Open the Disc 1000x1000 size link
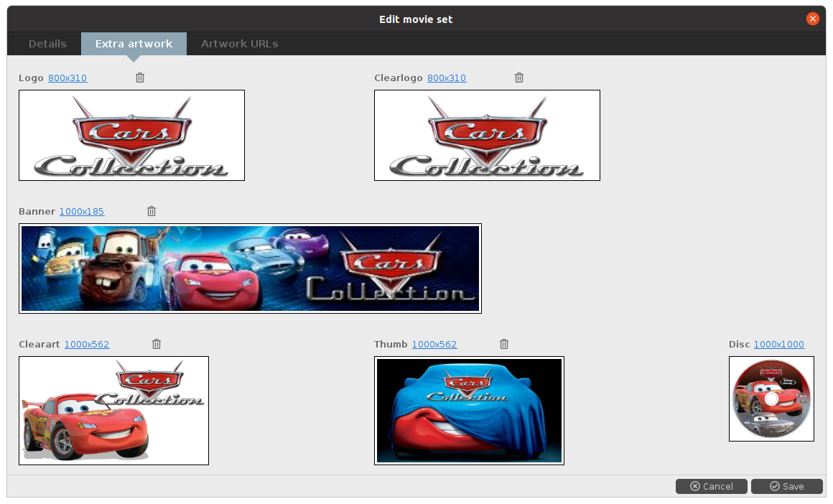 click(779, 345)
